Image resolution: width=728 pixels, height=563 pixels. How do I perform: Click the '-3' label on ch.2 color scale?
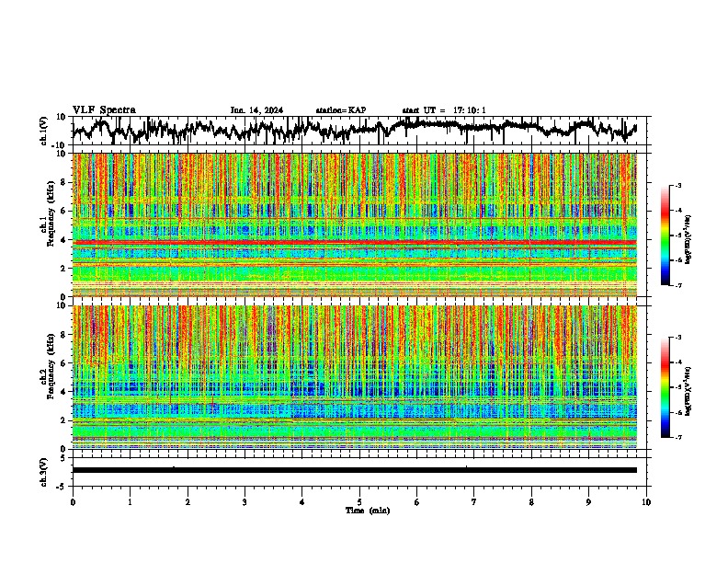point(677,338)
